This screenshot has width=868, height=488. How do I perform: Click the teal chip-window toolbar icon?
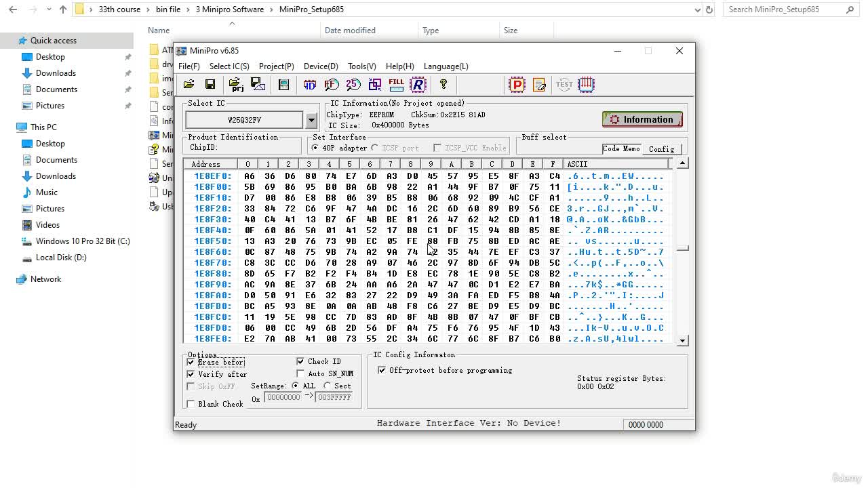(x=283, y=85)
